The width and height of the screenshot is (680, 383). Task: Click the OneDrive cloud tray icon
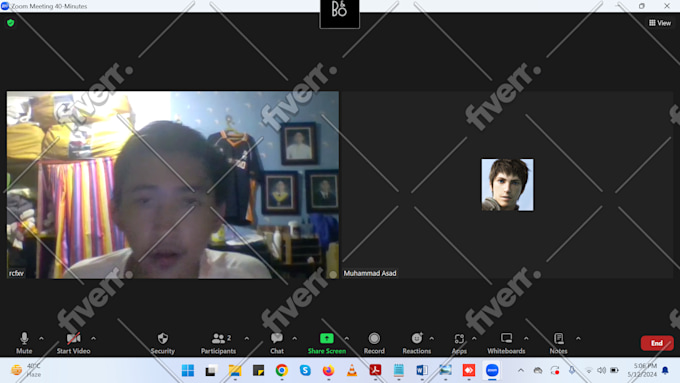click(538, 370)
